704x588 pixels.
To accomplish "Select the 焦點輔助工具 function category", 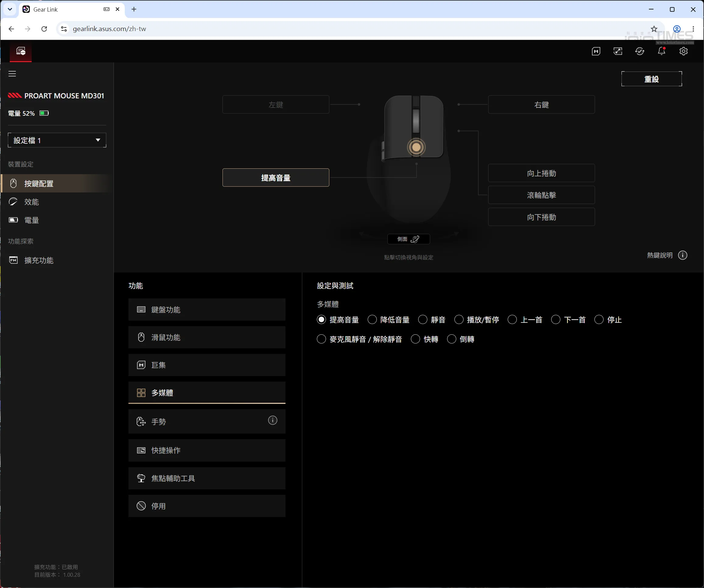I will [207, 478].
